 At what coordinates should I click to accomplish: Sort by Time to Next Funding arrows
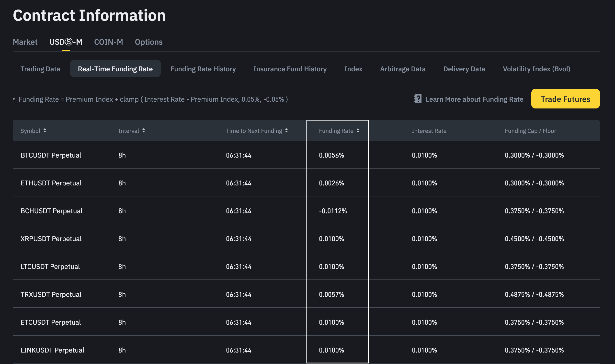click(x=286, y=130)
